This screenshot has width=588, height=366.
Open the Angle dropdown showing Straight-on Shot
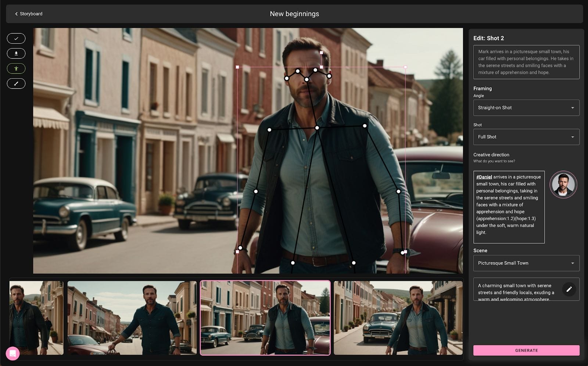click(526, 108)
